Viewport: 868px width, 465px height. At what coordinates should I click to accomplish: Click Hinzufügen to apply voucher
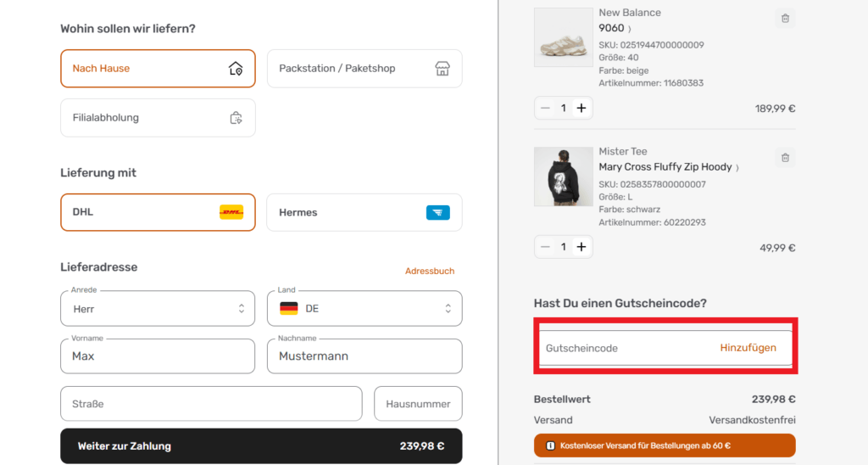point(748,348)
